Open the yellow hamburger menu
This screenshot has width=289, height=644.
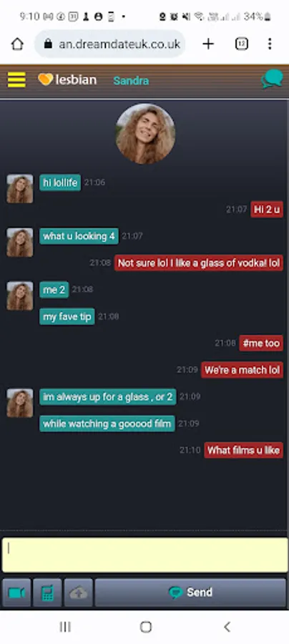click(16, 79)
